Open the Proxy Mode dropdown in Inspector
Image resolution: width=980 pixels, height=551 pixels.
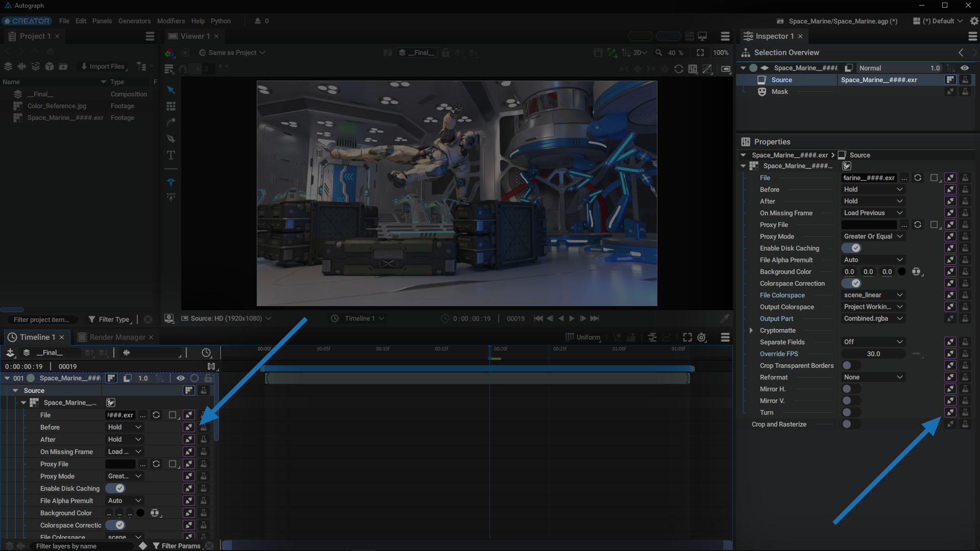[873, 236]
